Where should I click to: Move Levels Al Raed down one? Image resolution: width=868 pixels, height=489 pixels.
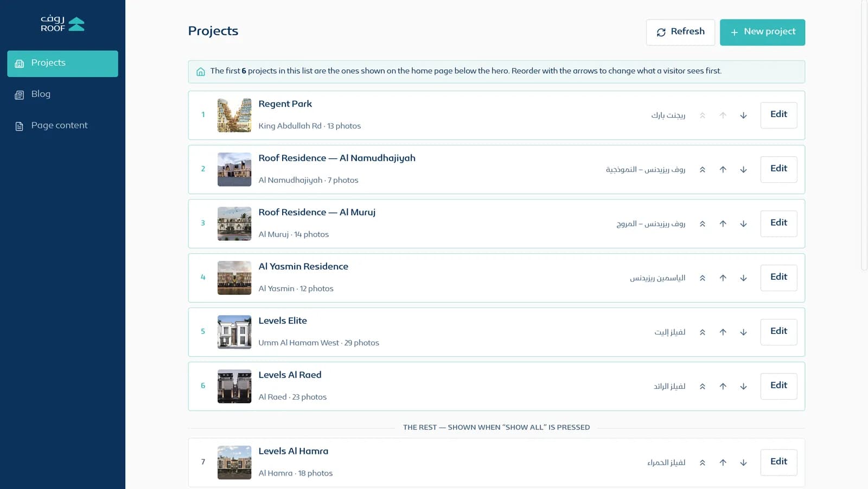[743, 387]
